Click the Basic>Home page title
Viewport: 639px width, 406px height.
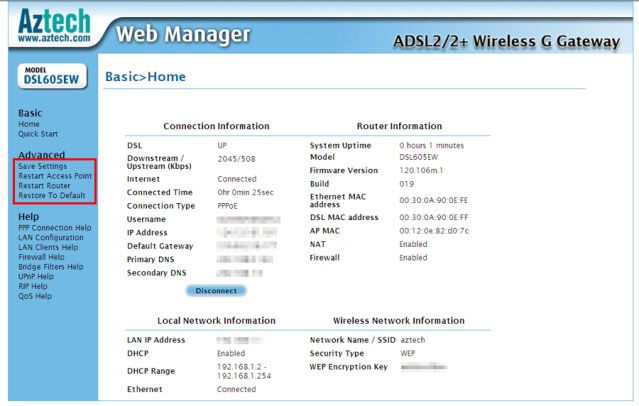coord(145,77)
